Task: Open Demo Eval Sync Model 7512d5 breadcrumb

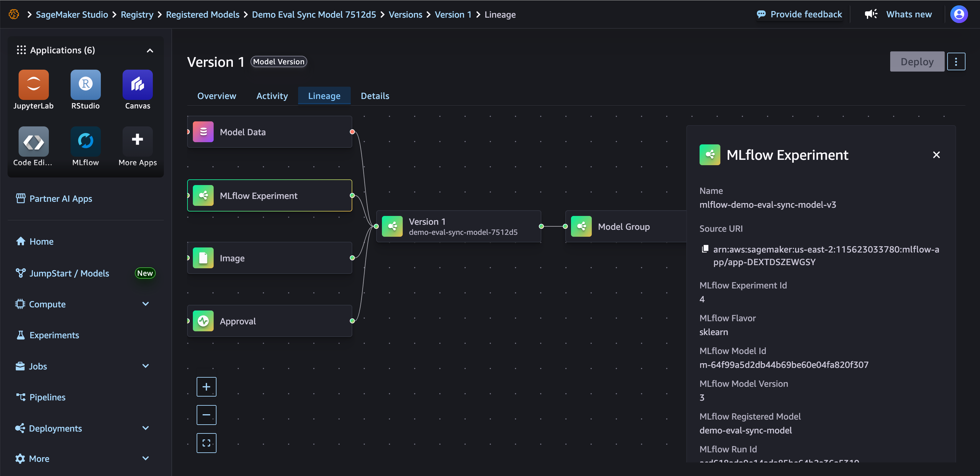Action: click(314, 15)
